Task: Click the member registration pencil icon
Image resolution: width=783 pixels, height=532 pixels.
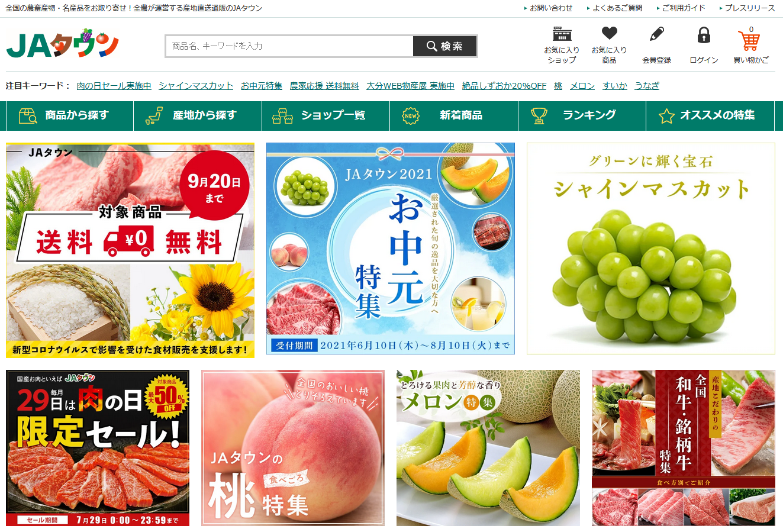Action: click(656, 34)
